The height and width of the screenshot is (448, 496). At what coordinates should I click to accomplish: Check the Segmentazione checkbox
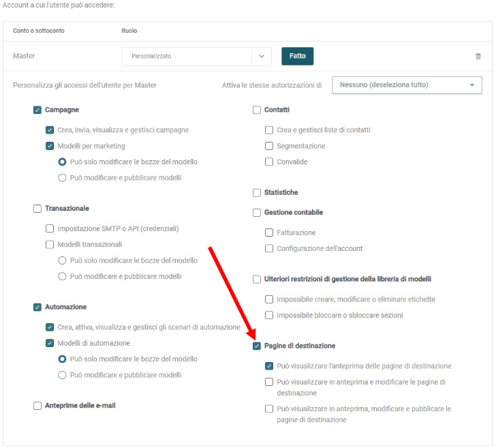pyautogui.click(x=269, y=146)
